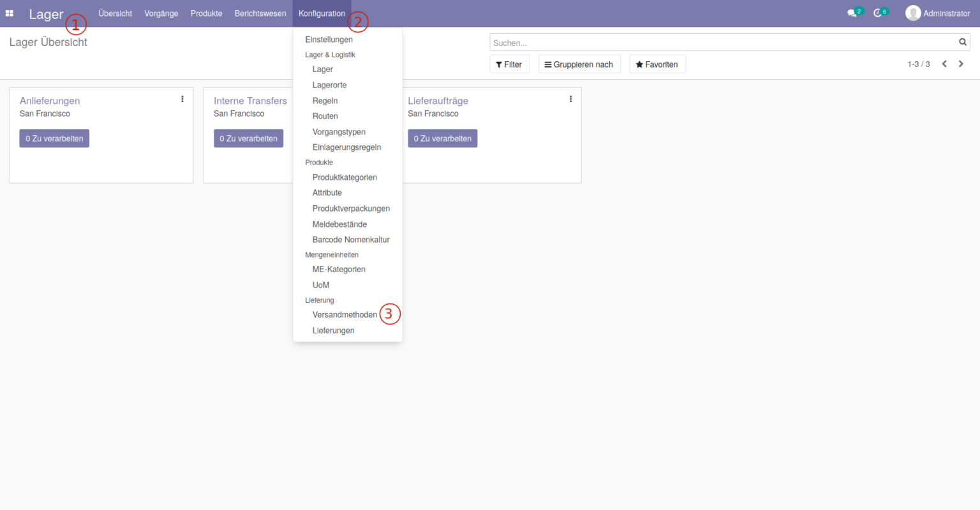This screenshot has width=980, height=510.
Task: Open the activities clock icon
Action: pyautogui.click(x=879, y=11)
